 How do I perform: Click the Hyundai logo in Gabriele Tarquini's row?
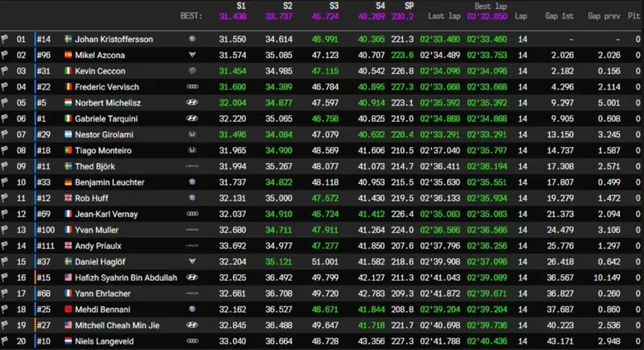(192, 119)
